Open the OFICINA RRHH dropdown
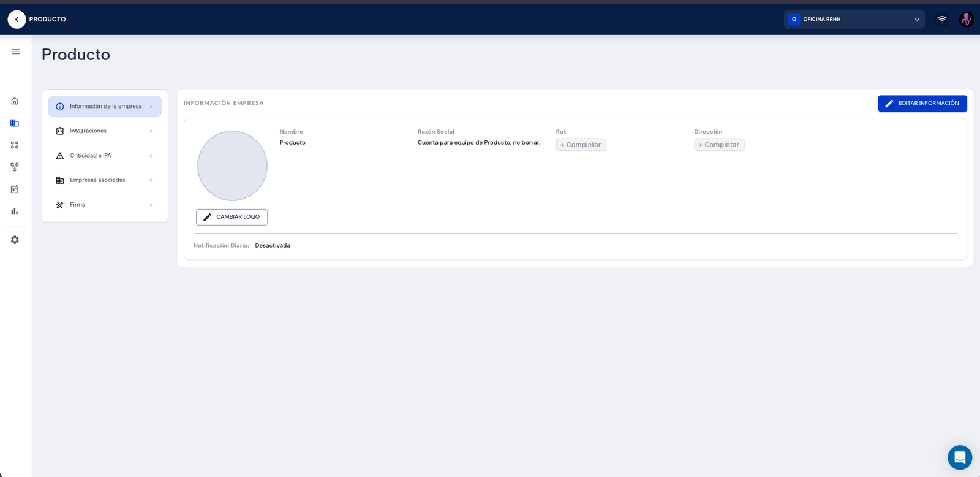This screenshot has width=980, height=477. pyautogui.click(x=854, y=20)
